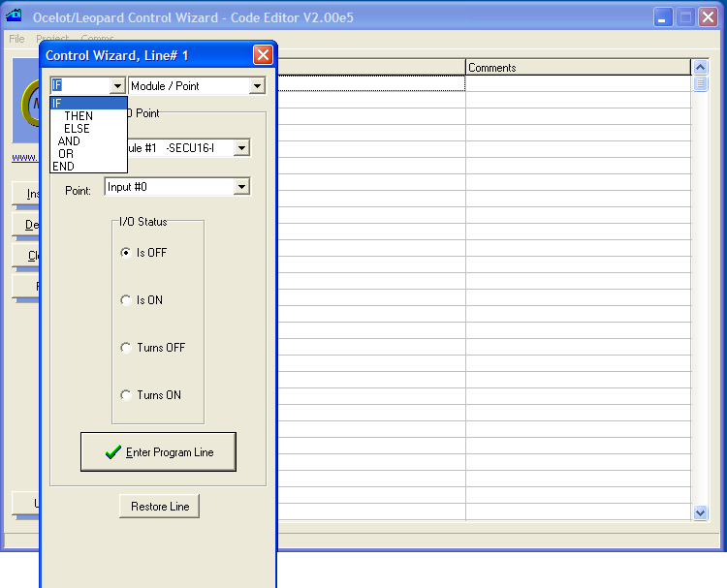Choose OR in the instruction list
727x588 pixels.
(x=88, y=153)
